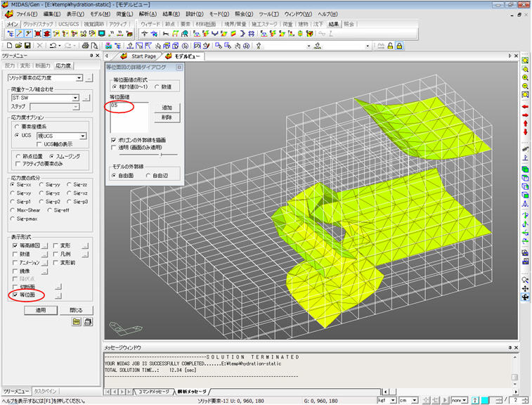The image size is (532, 405).
Task: Zoom in with the plus magnifier icon
Action: click(525, 78)
